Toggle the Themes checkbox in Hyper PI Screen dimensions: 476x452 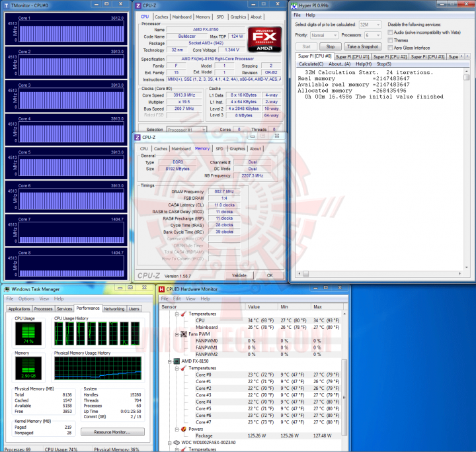(x=390, y=40)
